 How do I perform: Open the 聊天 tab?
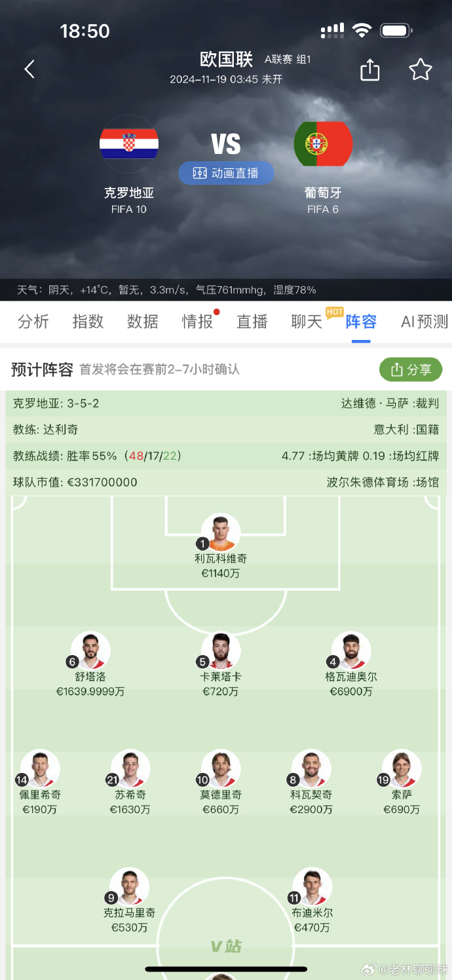coord(306,322)
